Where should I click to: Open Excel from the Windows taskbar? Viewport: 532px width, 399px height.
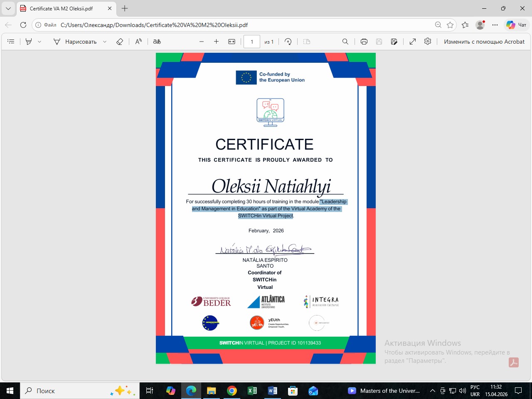252,391
